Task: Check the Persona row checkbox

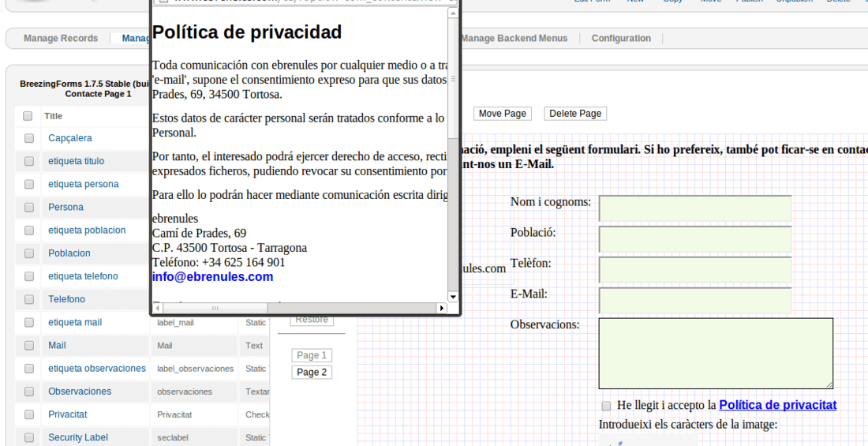Action: [28, 207]
